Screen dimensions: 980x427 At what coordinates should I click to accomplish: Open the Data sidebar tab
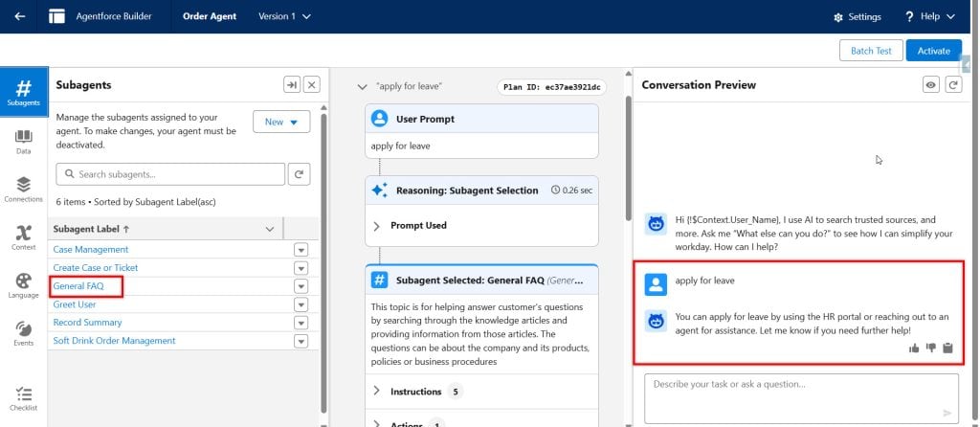point(24,142)
